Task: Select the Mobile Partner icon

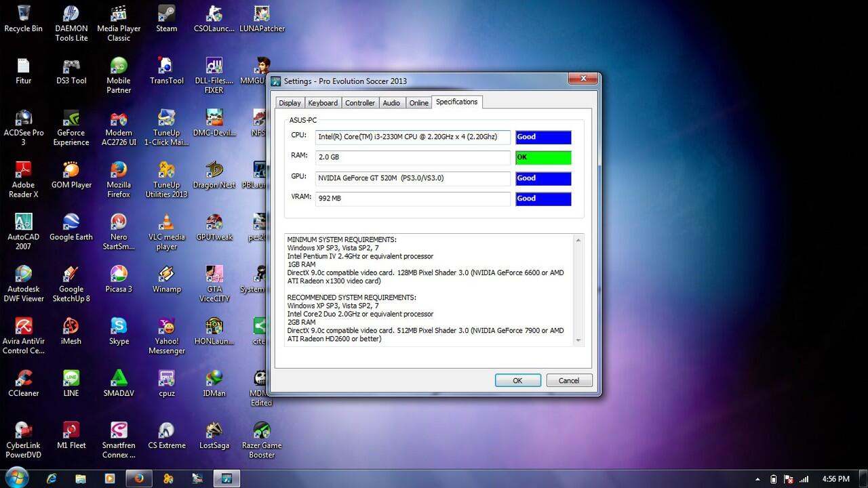Action: click(119, 76)
